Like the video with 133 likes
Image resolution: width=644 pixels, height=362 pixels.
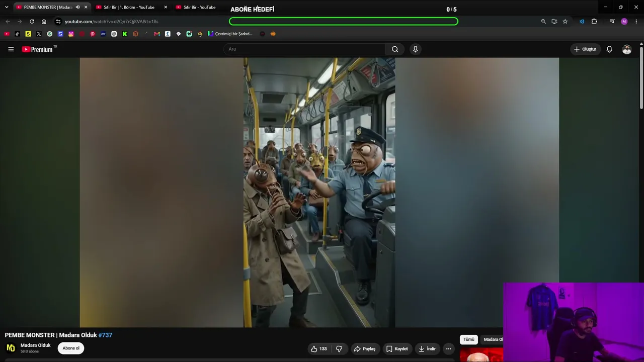(319, 349)
